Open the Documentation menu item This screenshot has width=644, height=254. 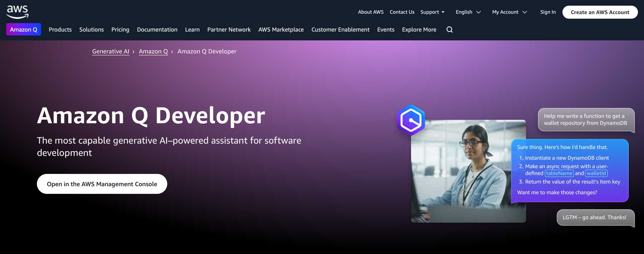157,29
